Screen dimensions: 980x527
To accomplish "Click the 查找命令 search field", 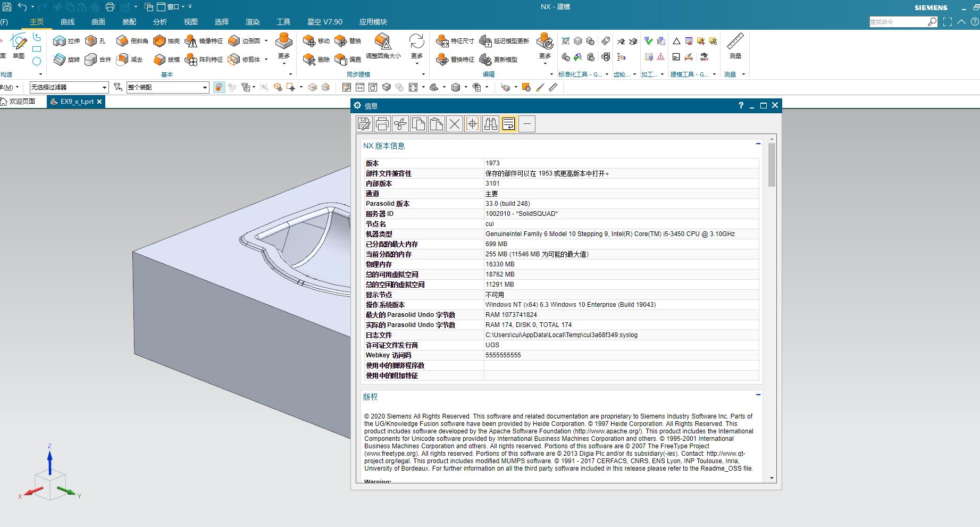I will (x=899, y=22).
